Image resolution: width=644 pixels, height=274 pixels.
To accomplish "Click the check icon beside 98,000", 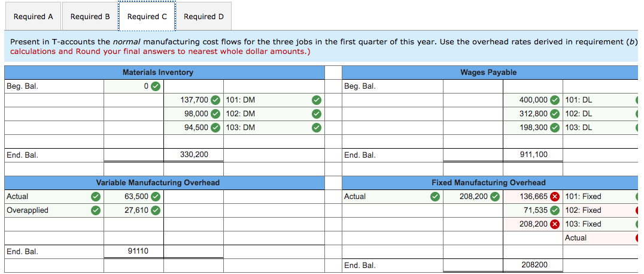I will click(215, 113).
